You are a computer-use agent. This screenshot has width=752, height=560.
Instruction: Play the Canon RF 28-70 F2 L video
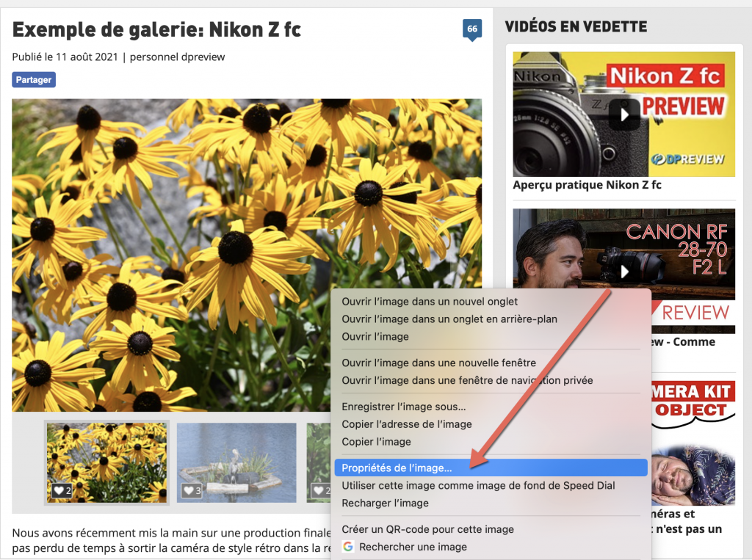tap(624, 272)
